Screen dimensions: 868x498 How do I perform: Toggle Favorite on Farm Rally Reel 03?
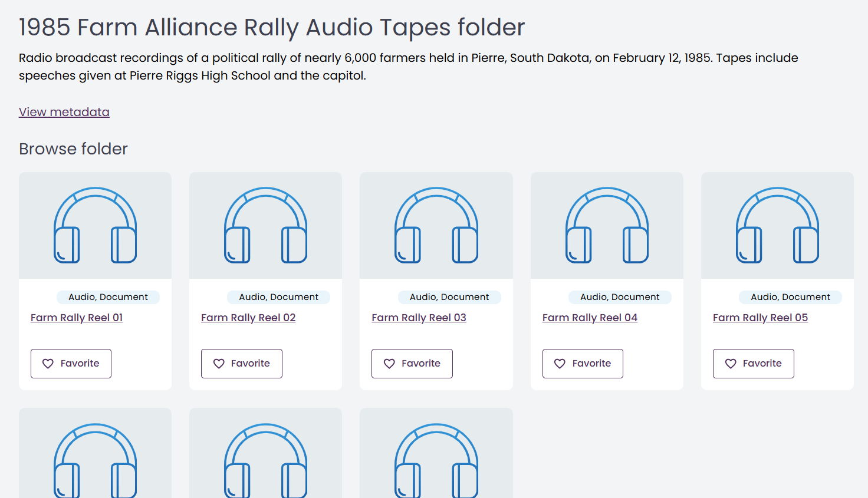tap(412, 364)
